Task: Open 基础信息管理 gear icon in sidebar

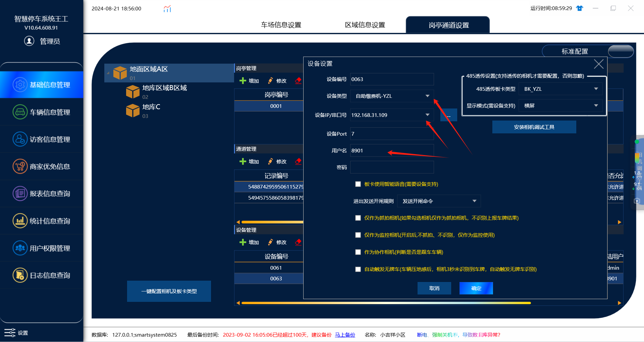Action: 20,85
